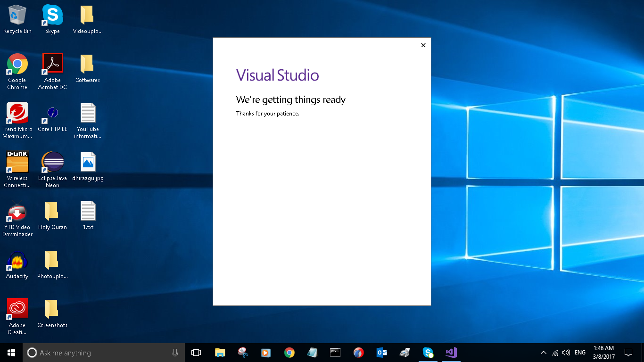Switch input language via ENG indicator
Image resolution: width=644 pixels, height=362 pixels.
[579, 352]
